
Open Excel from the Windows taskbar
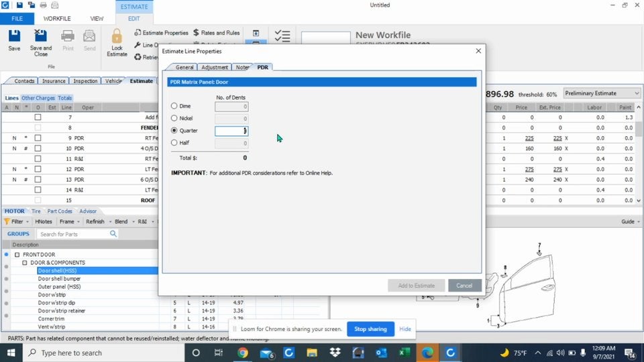coord(405,353)
